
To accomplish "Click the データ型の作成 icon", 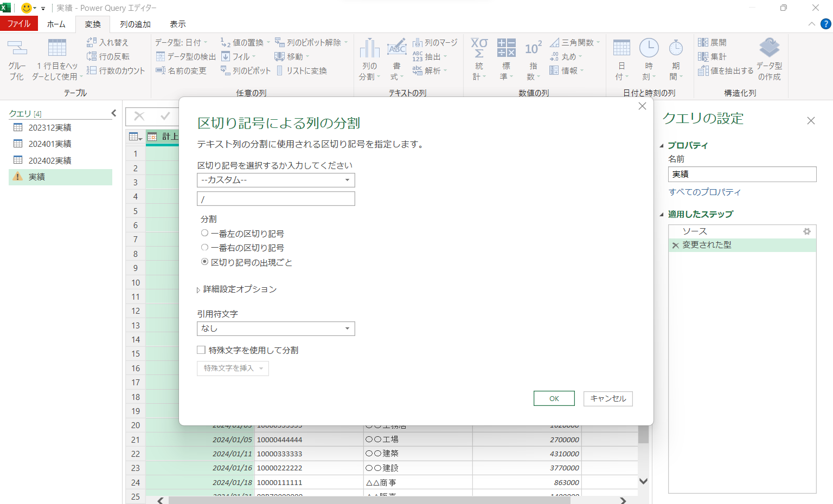I will (x=769, y=47).
